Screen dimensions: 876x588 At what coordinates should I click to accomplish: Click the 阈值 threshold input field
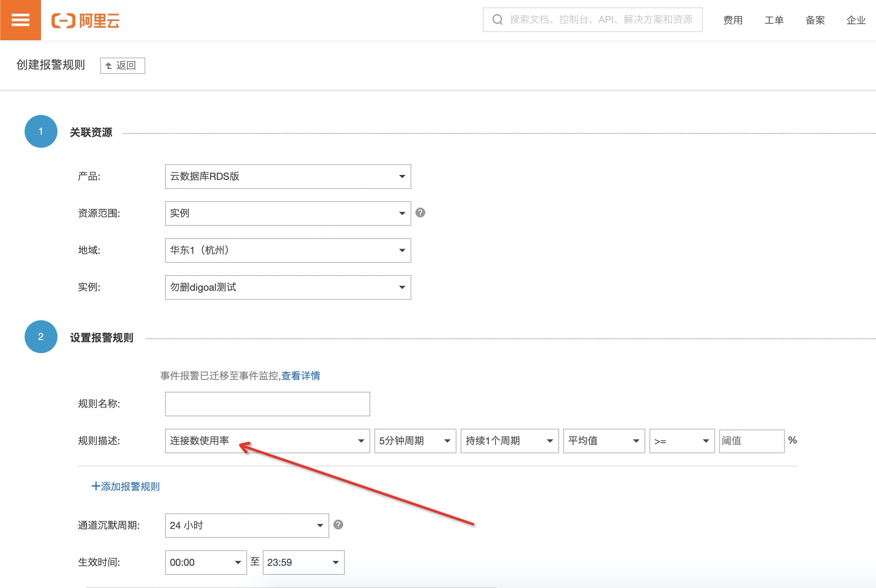click(751, 441)
